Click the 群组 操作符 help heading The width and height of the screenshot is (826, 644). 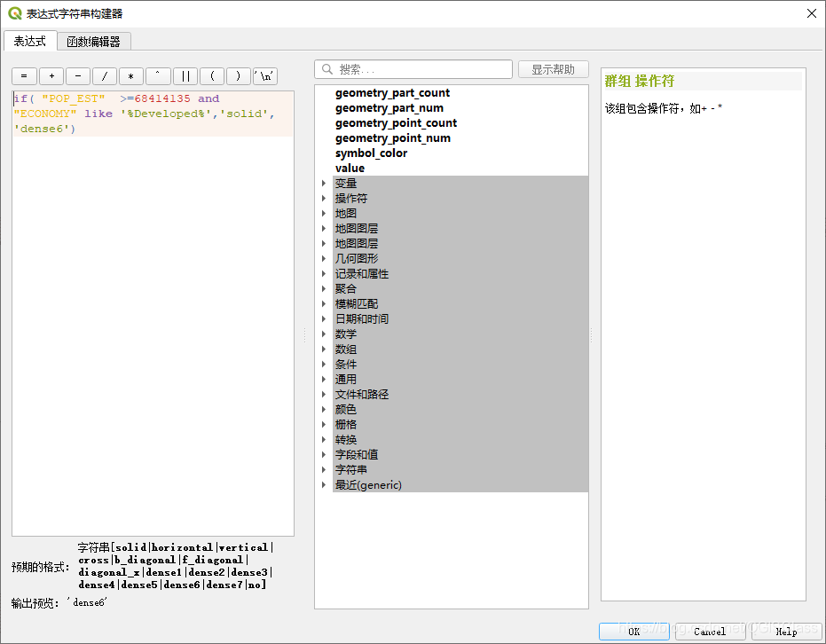point(640,81)
